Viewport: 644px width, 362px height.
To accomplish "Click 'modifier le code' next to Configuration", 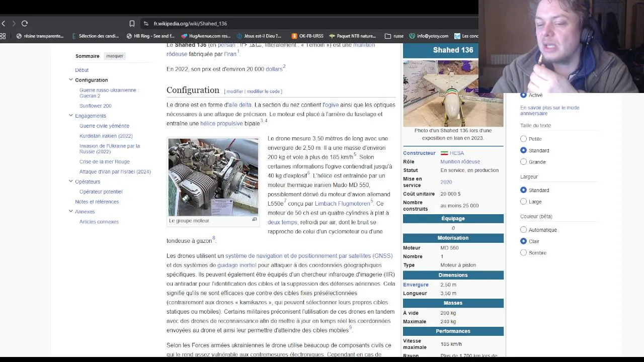I will pos(263,92).
